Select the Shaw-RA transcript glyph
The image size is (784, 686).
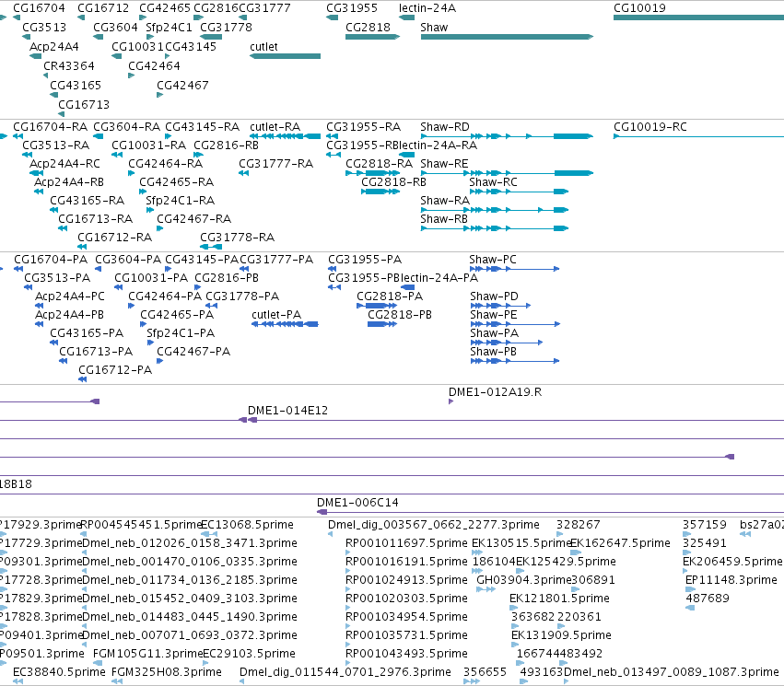(495, 210)
